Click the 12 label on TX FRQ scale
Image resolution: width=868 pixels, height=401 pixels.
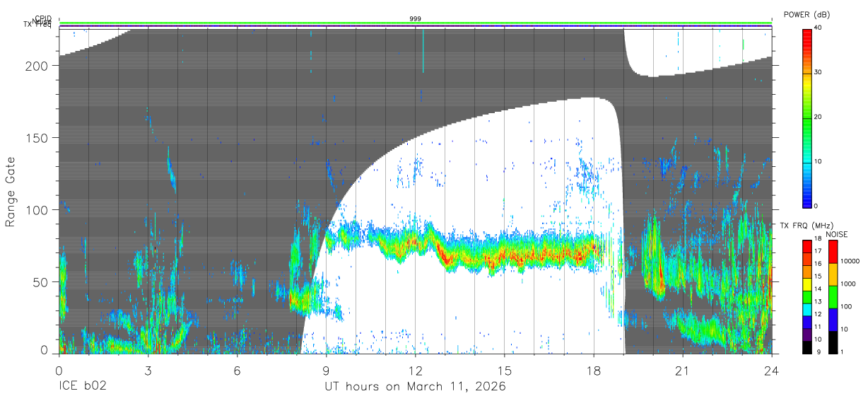[x=819, y=314]
